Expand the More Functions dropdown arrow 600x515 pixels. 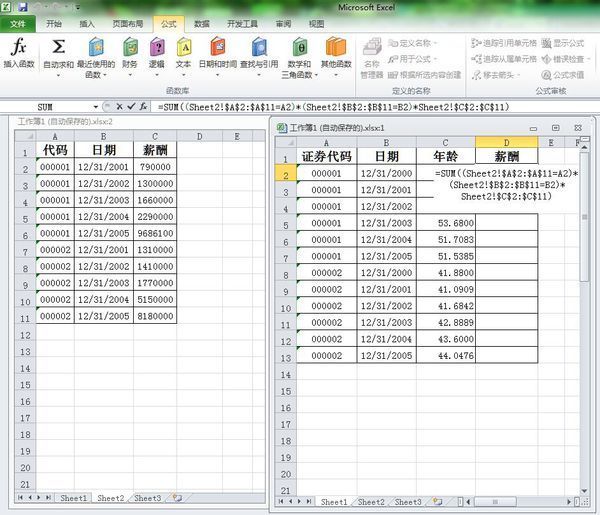pyautogui.click(x=336, y=75)
